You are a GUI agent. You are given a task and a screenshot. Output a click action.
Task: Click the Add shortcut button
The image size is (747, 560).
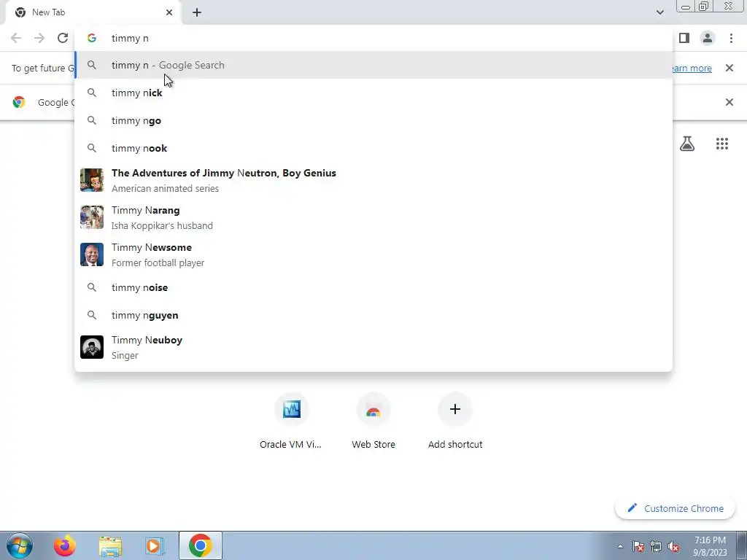(455, 421)
